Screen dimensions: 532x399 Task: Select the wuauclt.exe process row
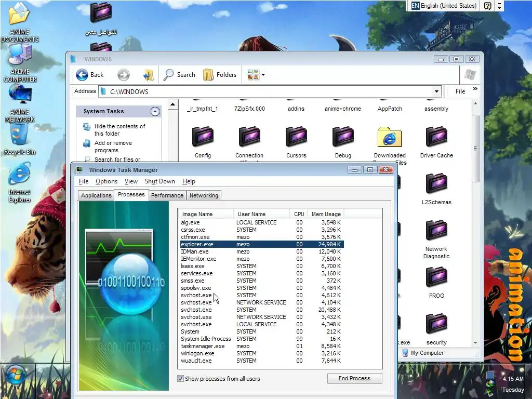pos(262,361)
